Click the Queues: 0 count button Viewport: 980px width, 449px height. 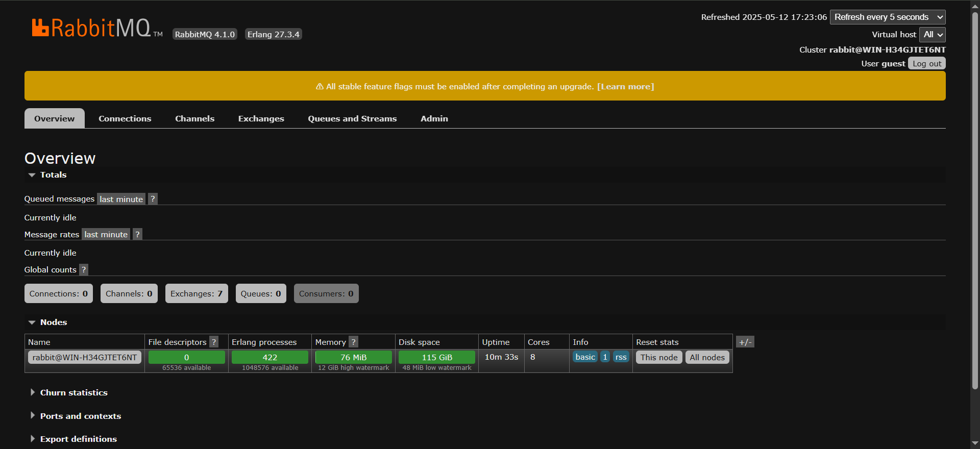(261, 293)
